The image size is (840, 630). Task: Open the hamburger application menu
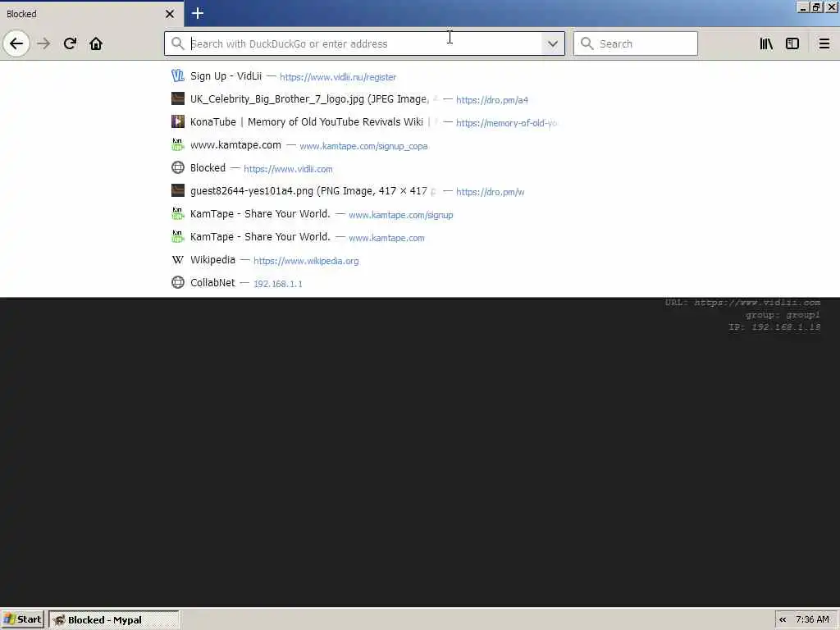(x=824, y=43)
